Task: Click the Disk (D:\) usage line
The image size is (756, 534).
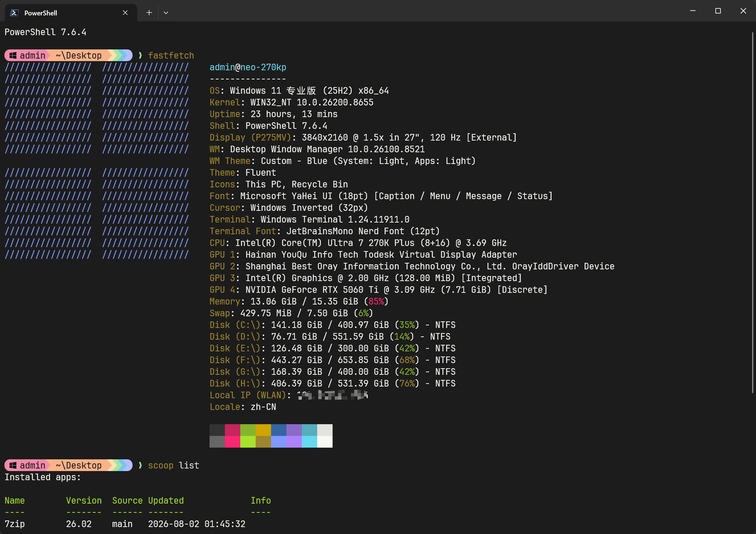Action: (x=330, y=336)
